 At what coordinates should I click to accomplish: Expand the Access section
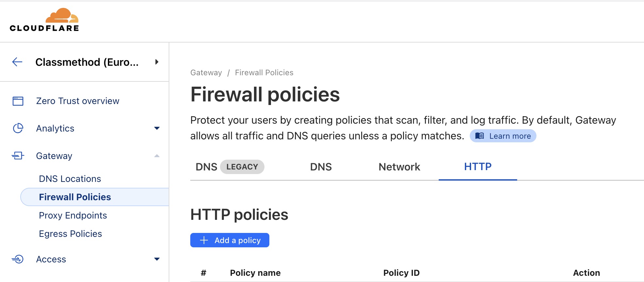tap(157, 259)
